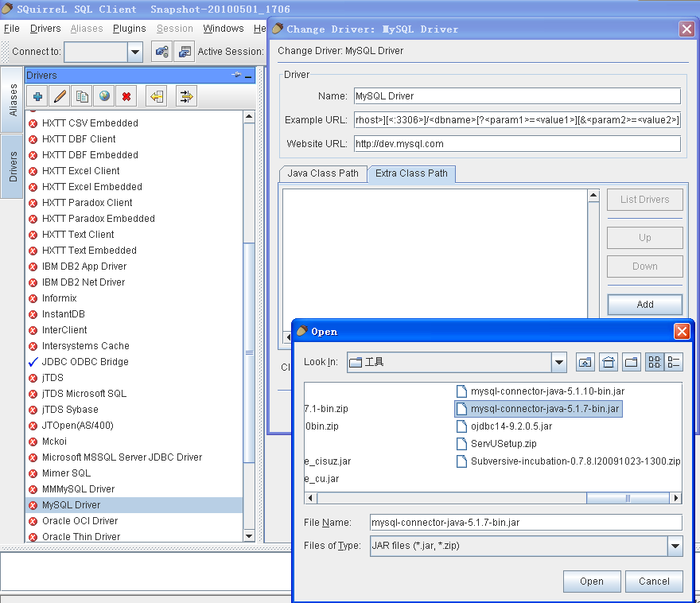Screen dimensions: 700x603
Task: Click the drivers list scroll up arrow
Action: [249, 117]
